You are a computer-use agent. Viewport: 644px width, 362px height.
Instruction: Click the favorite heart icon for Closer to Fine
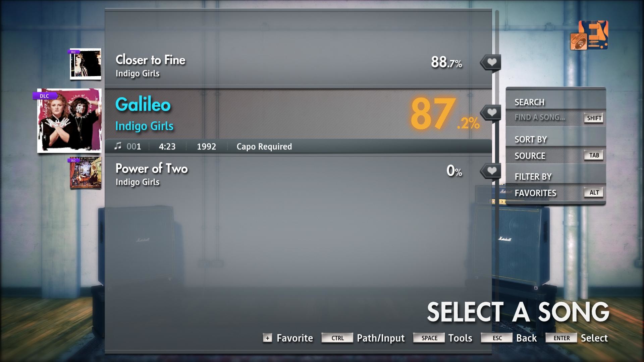[490, 62]
